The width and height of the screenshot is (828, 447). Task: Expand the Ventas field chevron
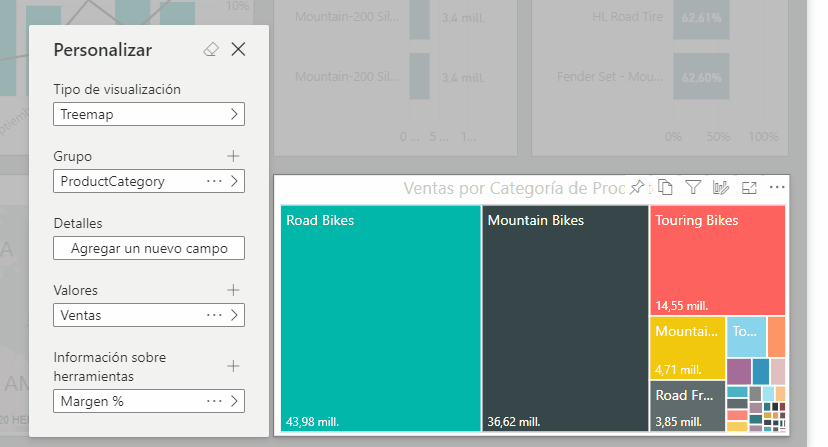pyautogui.click(x=234, y=315)
